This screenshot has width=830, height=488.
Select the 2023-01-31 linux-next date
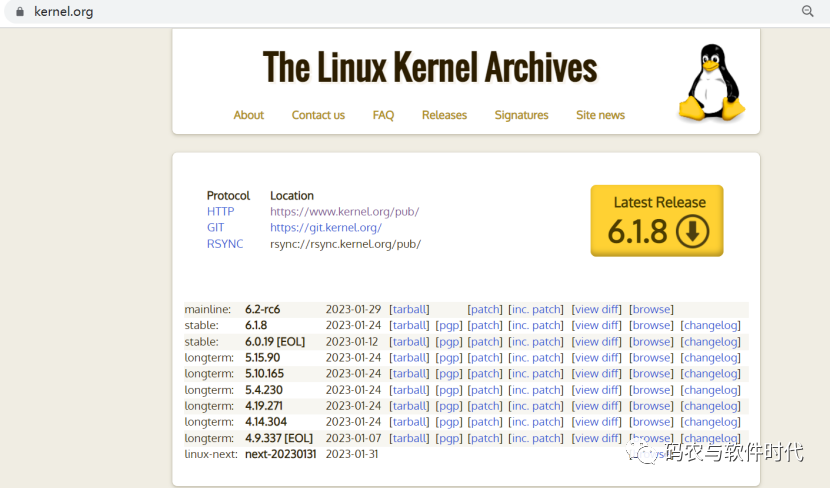click(352, 454)
